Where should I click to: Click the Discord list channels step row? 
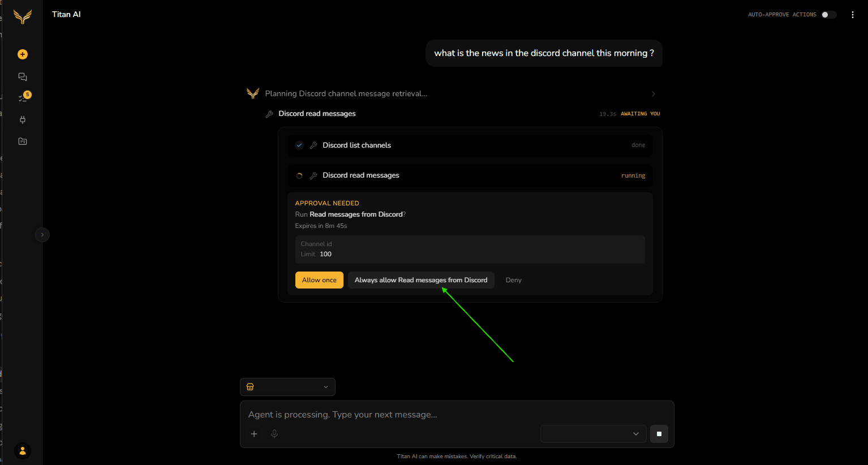tap(470, 145)
